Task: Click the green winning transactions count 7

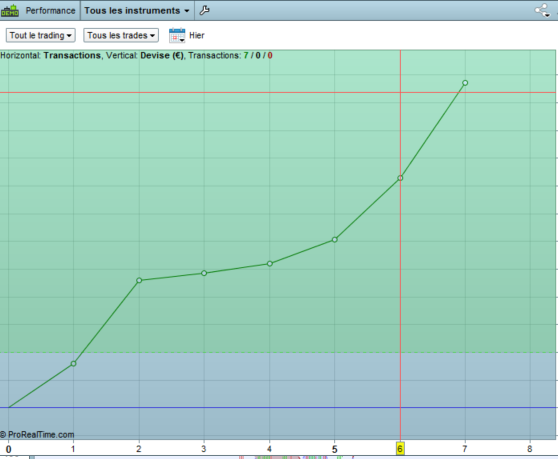Action: click(x=246, y=56)
